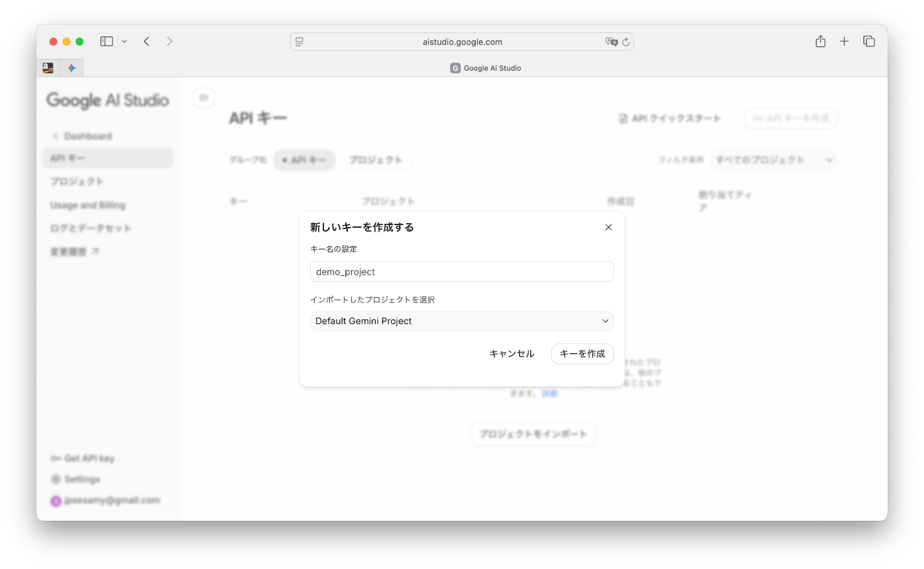Screen dimensions: 924x569
Task: Click the Google AI Studio logo
Action: click(108, 100)
